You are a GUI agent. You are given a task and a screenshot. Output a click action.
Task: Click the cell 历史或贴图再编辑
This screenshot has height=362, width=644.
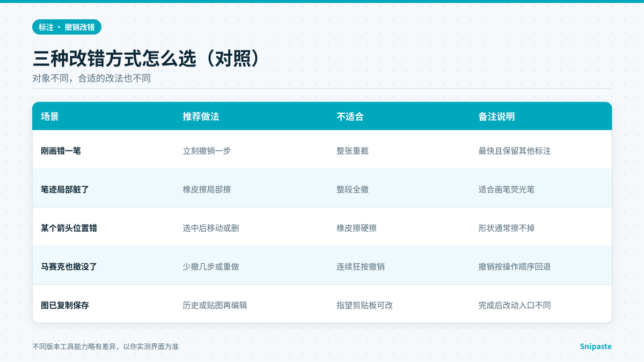coord(215,305)
